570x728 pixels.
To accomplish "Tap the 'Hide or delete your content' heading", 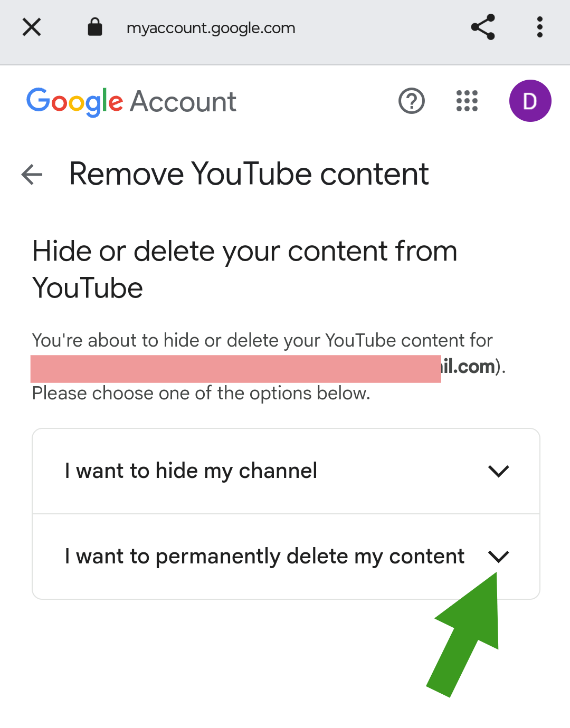I will coord(244,269).
